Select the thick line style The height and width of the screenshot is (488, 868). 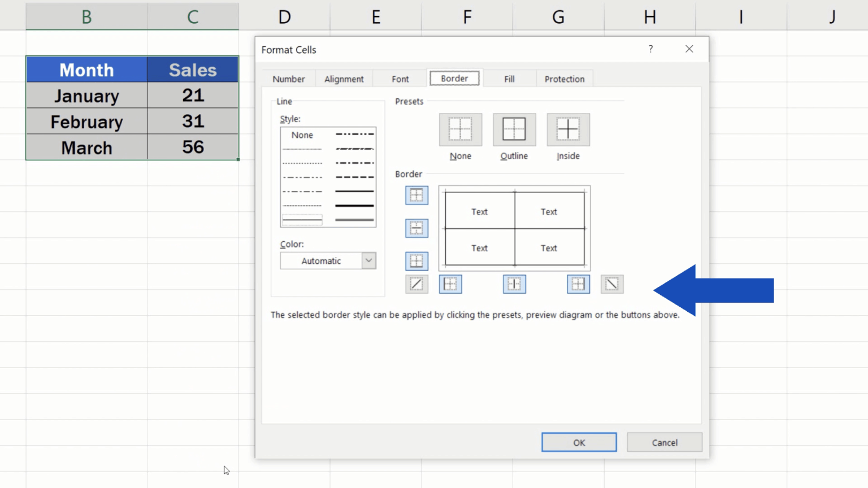click(x=354, y=206)
